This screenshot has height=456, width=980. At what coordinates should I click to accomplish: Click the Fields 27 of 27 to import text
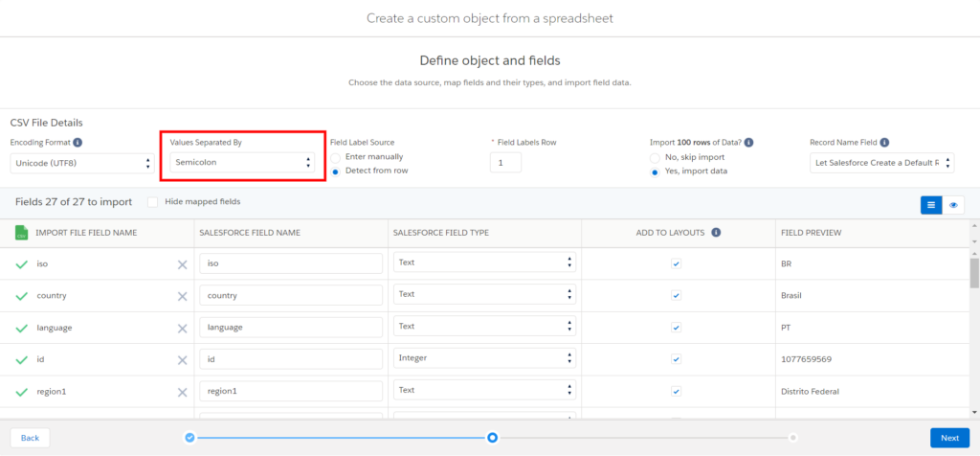coord(74,202)
